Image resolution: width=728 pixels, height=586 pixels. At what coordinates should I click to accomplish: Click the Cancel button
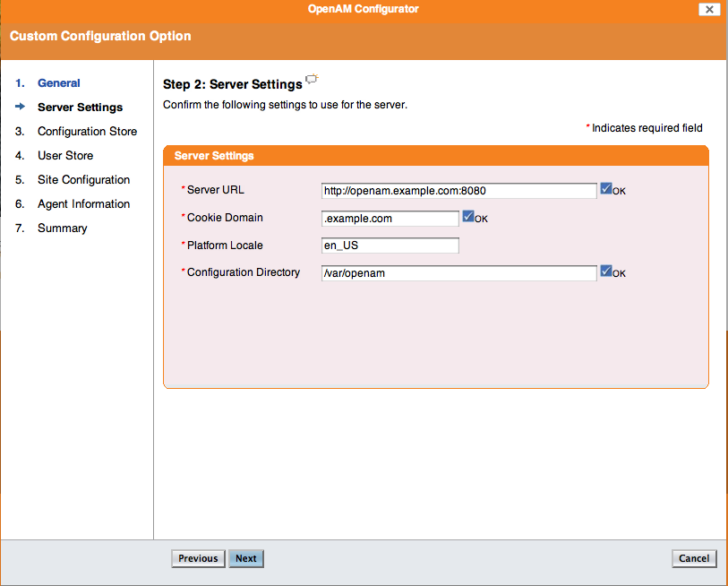pos(694,558)
